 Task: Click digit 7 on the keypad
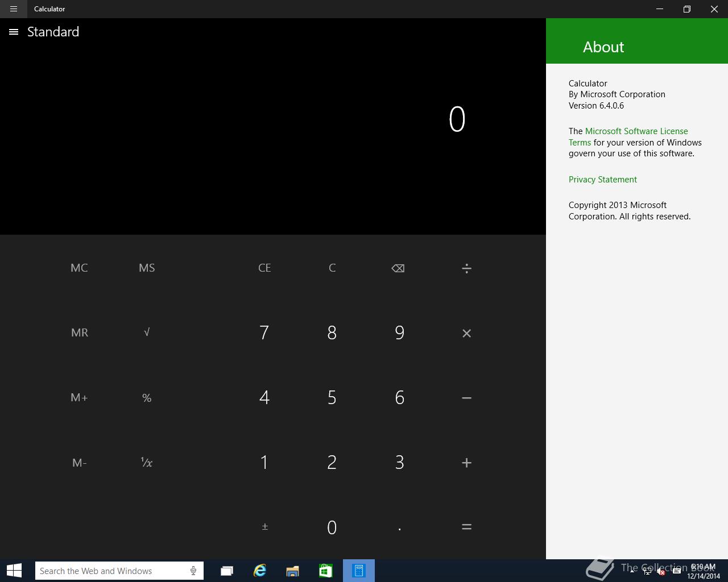[264, 332]
